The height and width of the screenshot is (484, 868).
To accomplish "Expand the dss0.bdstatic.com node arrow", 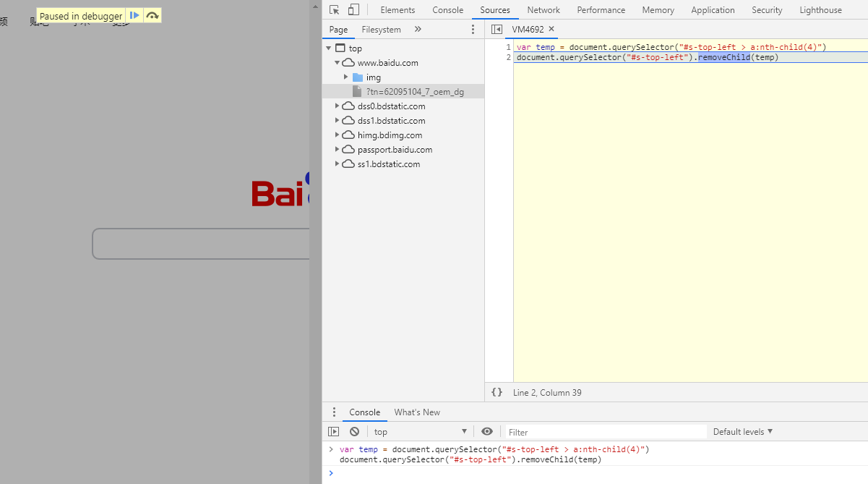I will pos(337,106).
